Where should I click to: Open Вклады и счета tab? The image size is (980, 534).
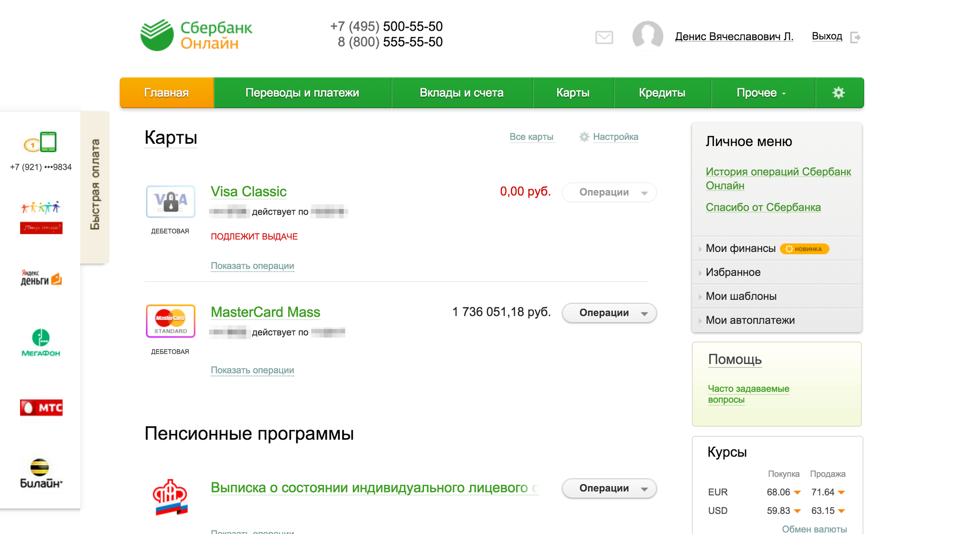point(462,92)
